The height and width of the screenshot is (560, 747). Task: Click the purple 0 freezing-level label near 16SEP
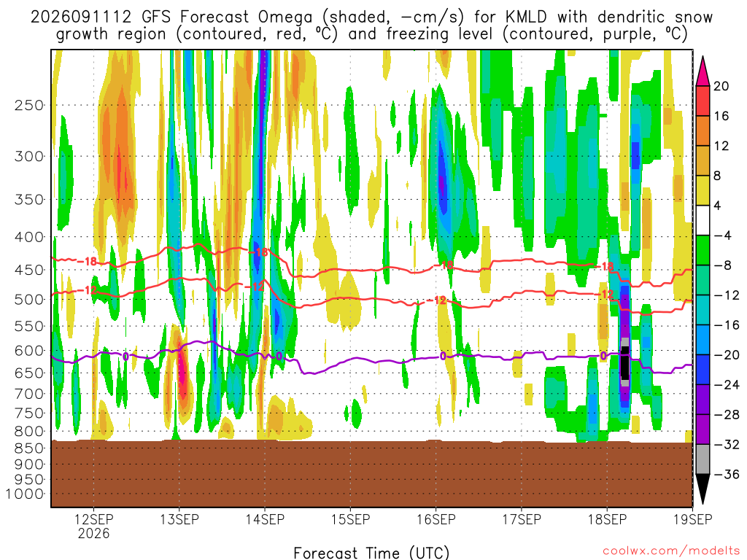pos(443,356)
